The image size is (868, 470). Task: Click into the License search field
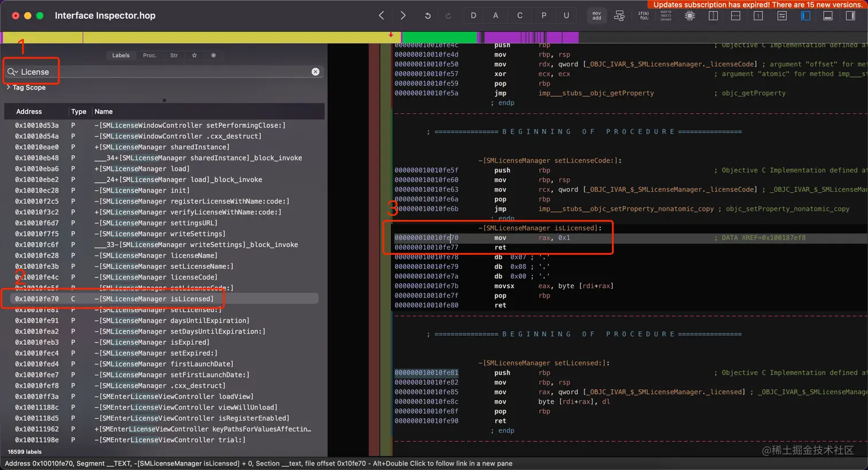(x=165, y=72)
